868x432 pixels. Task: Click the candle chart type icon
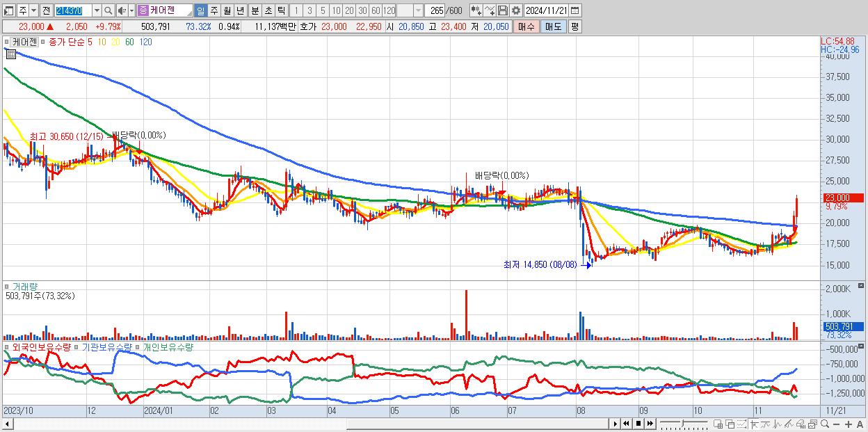(x=476, y=10)
